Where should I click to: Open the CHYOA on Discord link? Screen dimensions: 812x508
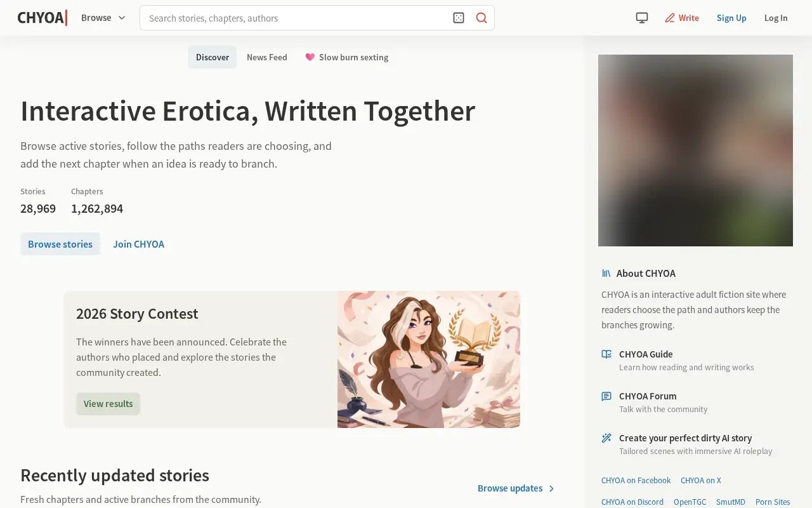coord(632,502)
